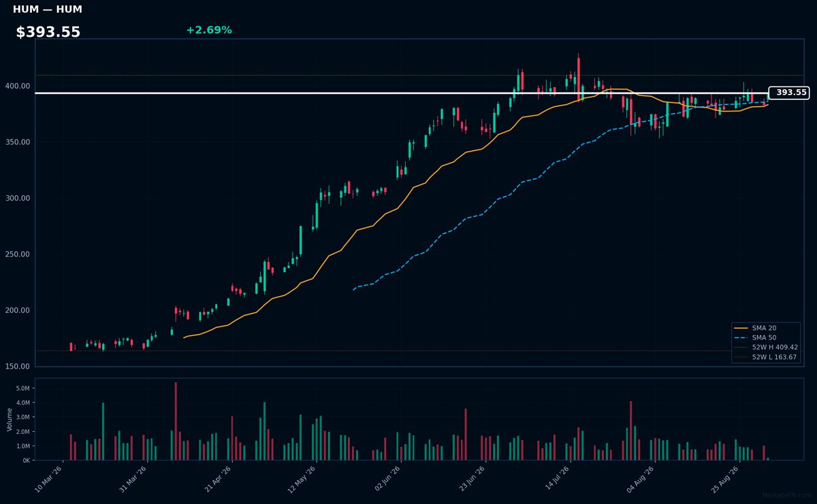Click the 4.0M volume axis label
The height and width of the screenshot is (504, 817).
click(x=22, y=403)
